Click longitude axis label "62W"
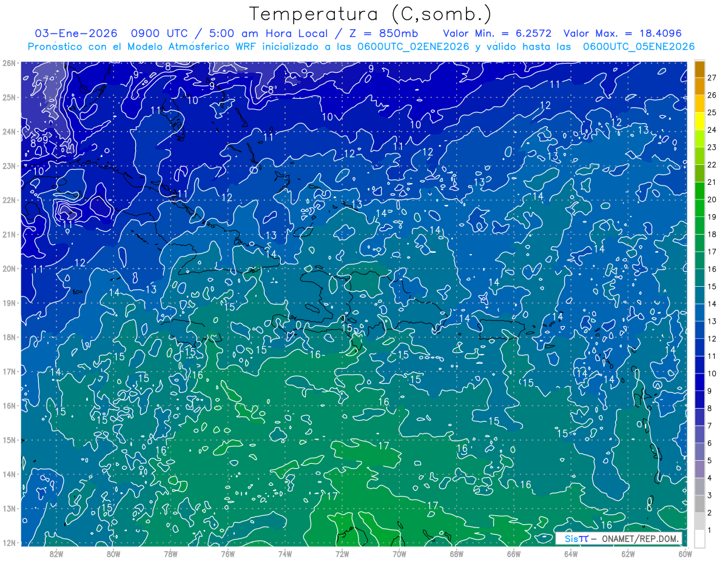 point(628,554)
